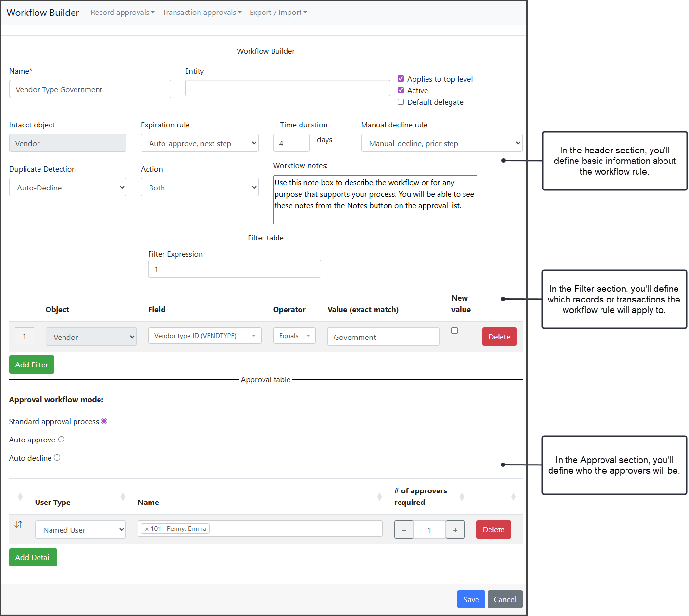Screen dimensions: 689x616
Task: Open the Expiration rule dropdown
Action: (x=200, y=143)
